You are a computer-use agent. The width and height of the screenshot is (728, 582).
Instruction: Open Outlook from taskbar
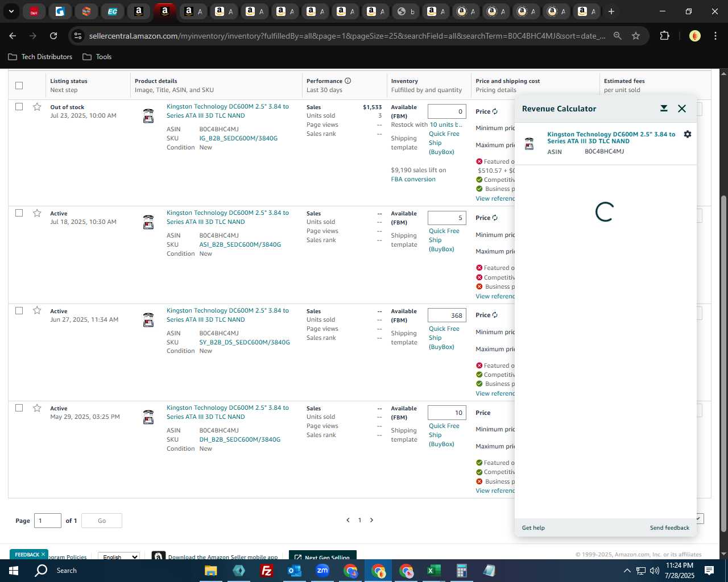[x=294, y=571]
